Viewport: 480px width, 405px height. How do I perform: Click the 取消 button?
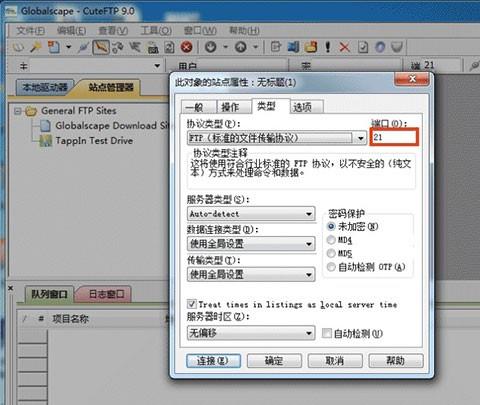coord(335,361)
